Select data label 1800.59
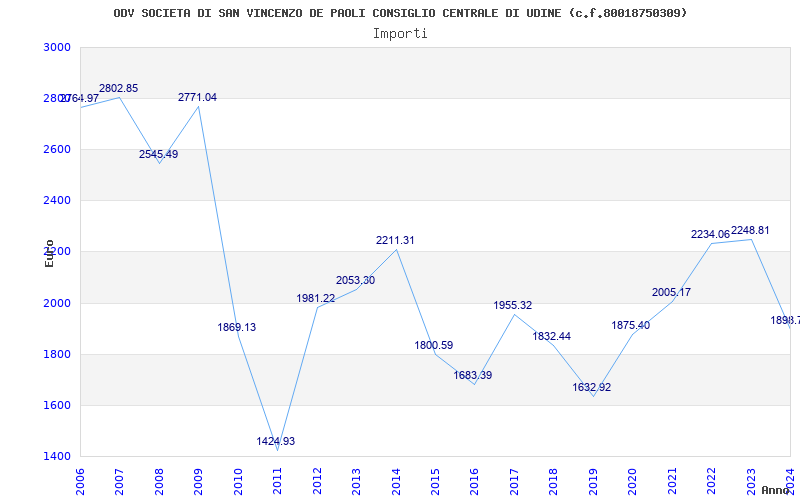This screenshot has width=800, height=500. click(434, 345)
